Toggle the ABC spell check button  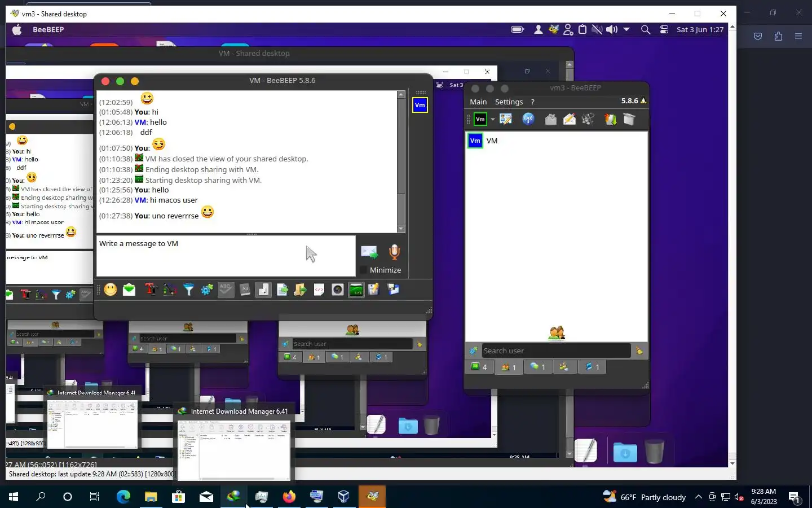pyautogui.click(x=226, y=290)
